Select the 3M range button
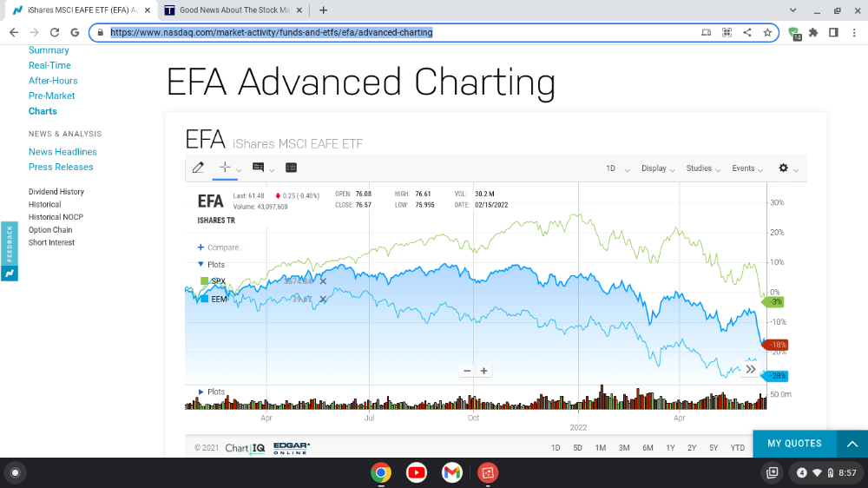The width and height of the screenshot is (868, 488). [x=624, y=447]
